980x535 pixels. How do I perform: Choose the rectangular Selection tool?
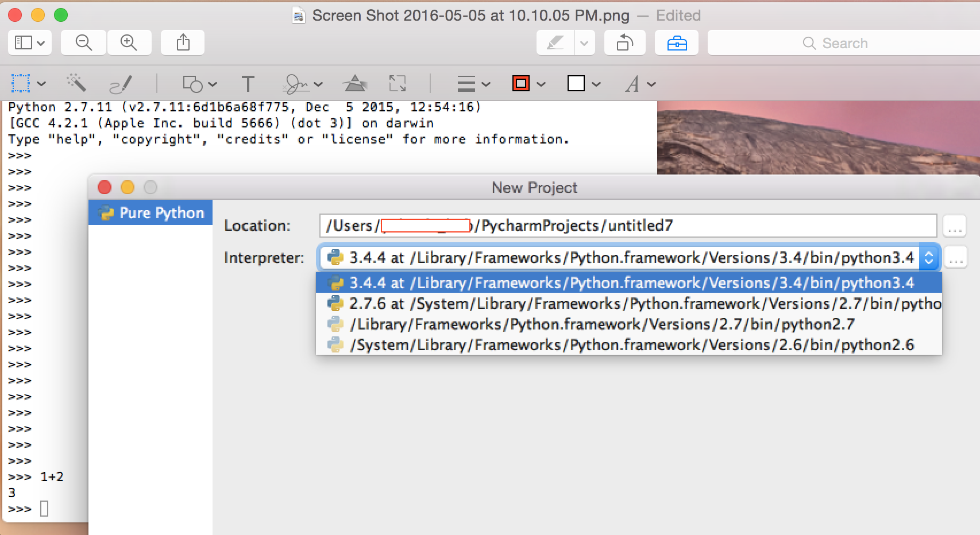21,84
